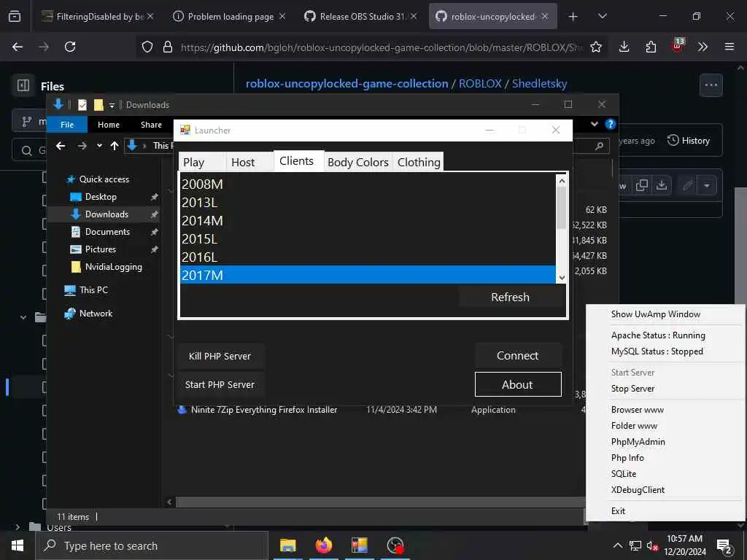Click Start PHP Server

tap(220, 385)
